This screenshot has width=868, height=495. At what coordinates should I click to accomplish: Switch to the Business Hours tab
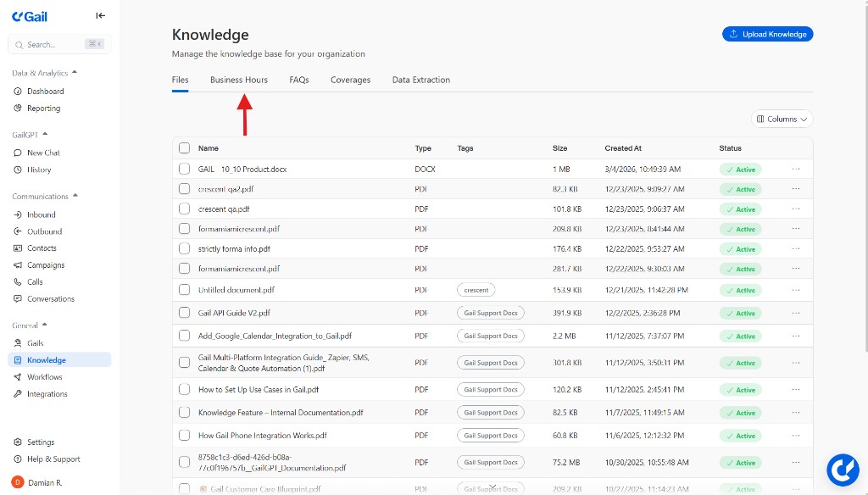coord(239,80)
